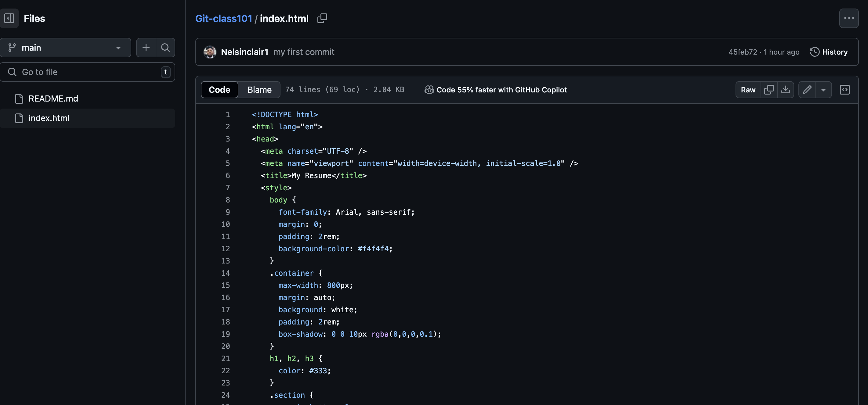Image resolution: width=868 pixels, height=405 pixels.
Task: Open Nelsinclair1 author profile link
Action: 245,52
